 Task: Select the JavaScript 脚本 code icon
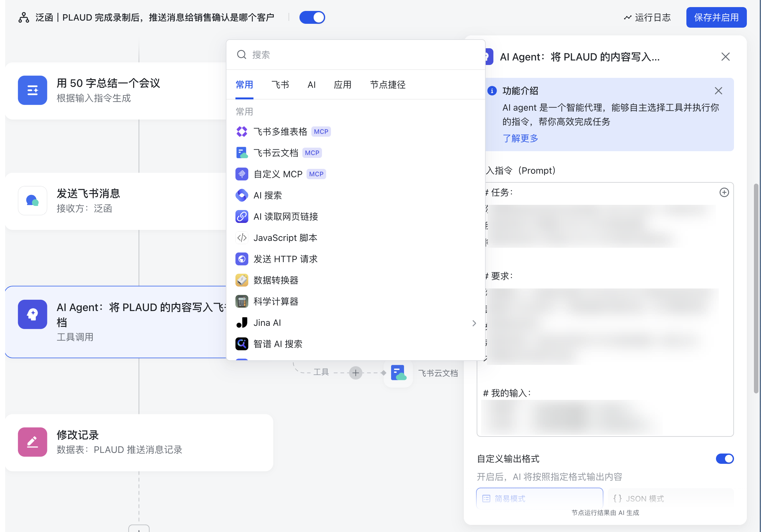tap(242, 238)
